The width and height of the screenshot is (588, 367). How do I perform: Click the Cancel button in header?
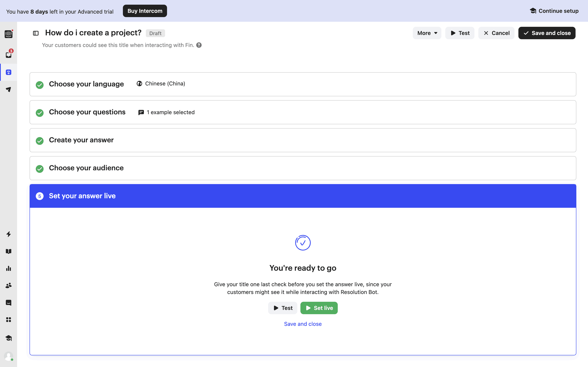(496, 33)
